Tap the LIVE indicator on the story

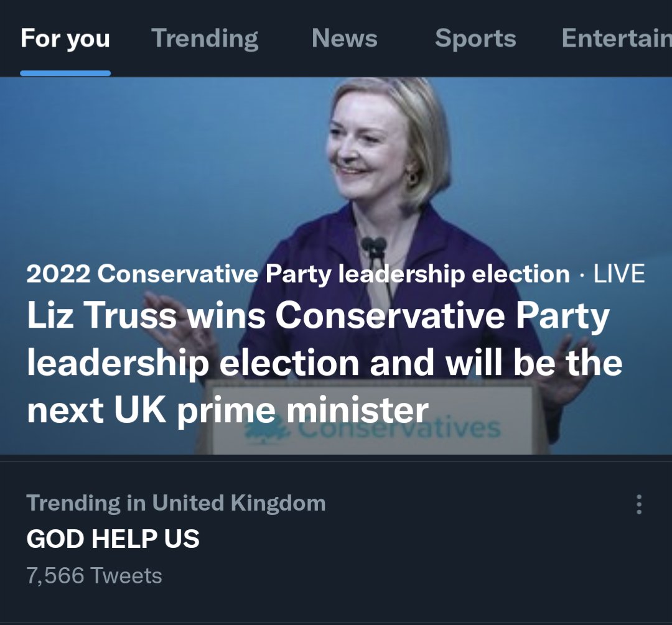[x=619, y=273]
